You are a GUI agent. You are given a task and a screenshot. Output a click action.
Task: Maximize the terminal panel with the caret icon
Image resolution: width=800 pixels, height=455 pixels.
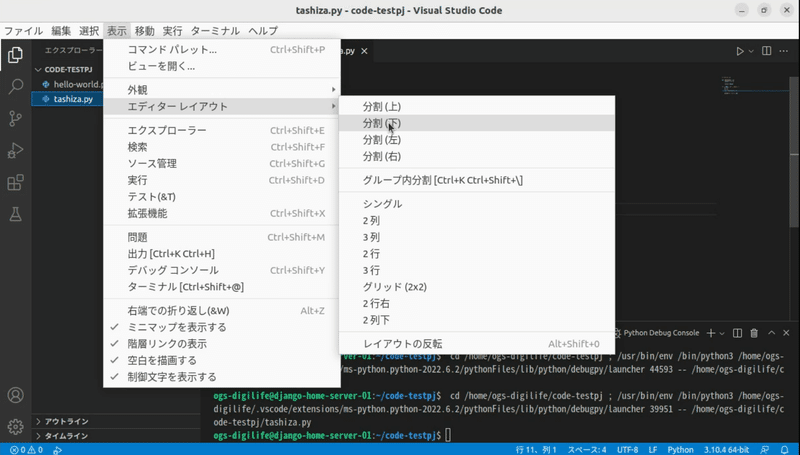pos(771,333)
